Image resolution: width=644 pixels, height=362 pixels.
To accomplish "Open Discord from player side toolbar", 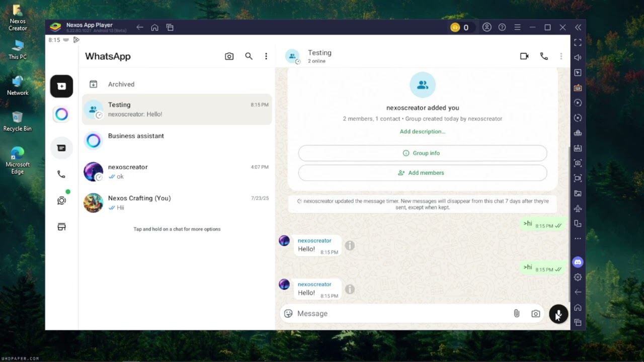I will pos(578,262).
